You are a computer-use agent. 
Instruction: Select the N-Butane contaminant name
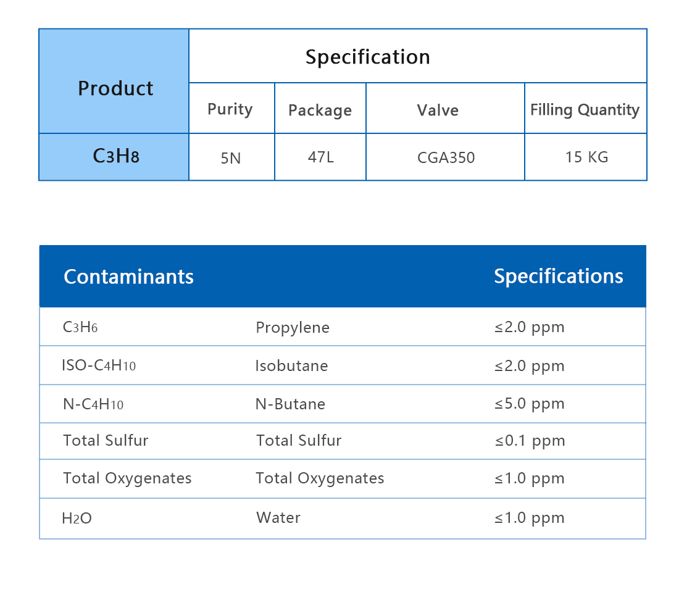point(290,404)
